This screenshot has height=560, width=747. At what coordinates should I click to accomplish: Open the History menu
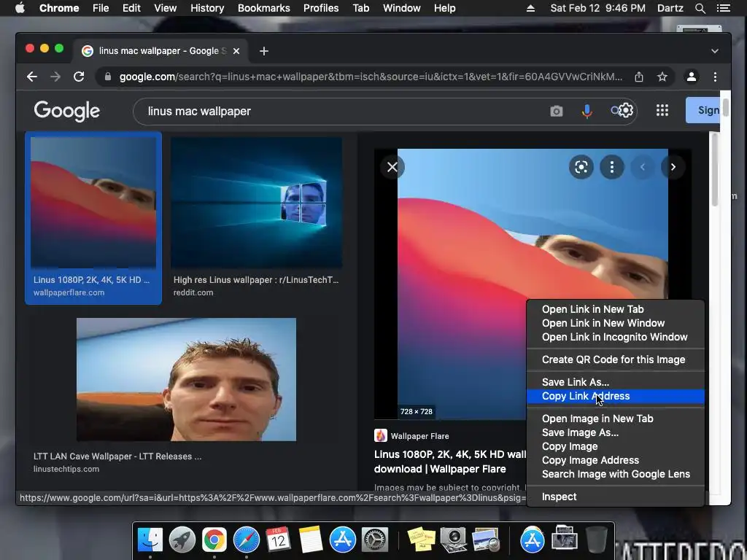click(x=207, y=8)
